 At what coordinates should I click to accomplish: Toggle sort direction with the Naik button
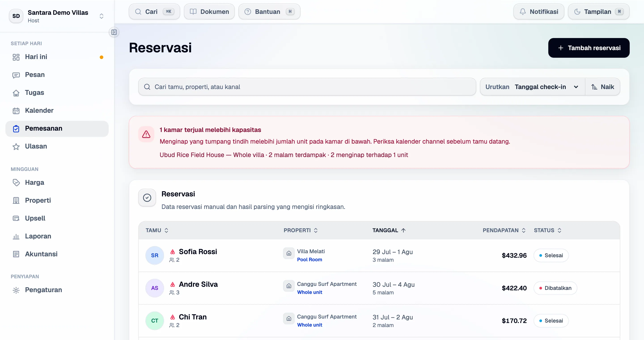pos(602,87)
